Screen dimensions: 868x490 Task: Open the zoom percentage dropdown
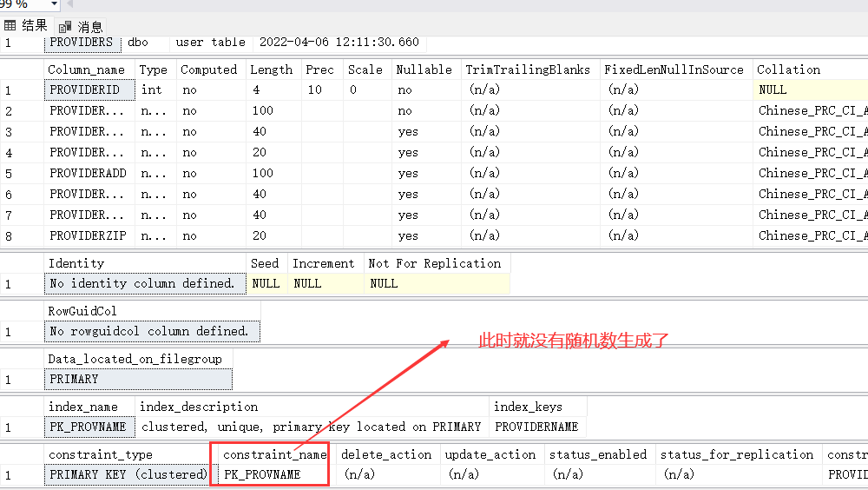click(x=53, y=4)
